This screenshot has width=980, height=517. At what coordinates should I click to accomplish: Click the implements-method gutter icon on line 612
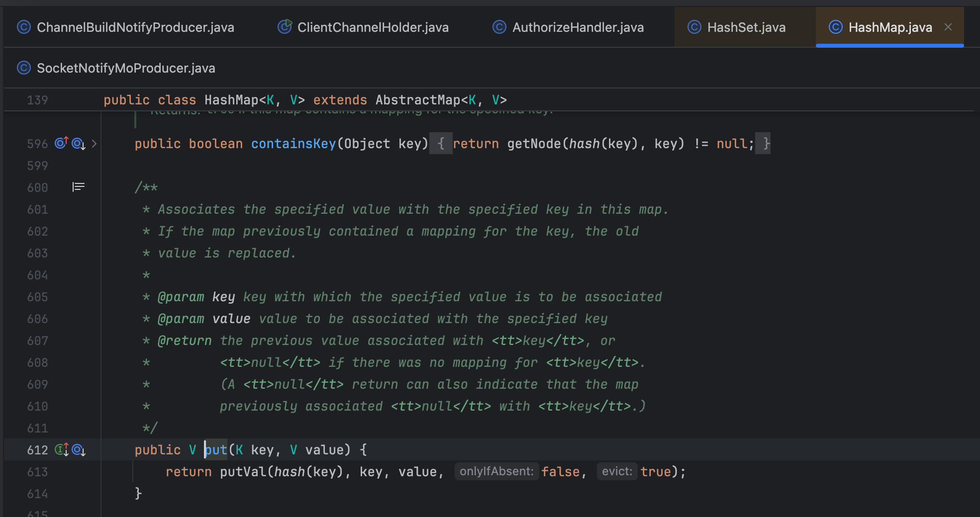[61, 450]
